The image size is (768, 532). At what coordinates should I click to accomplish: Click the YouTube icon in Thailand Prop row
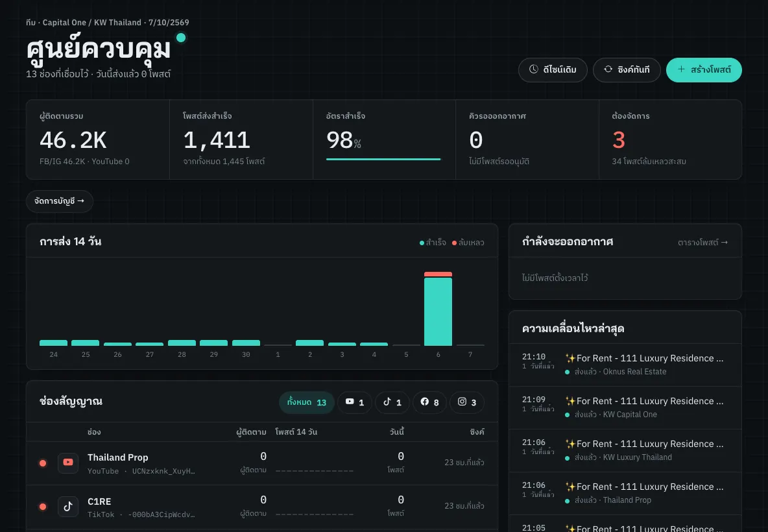click(68, 463)
